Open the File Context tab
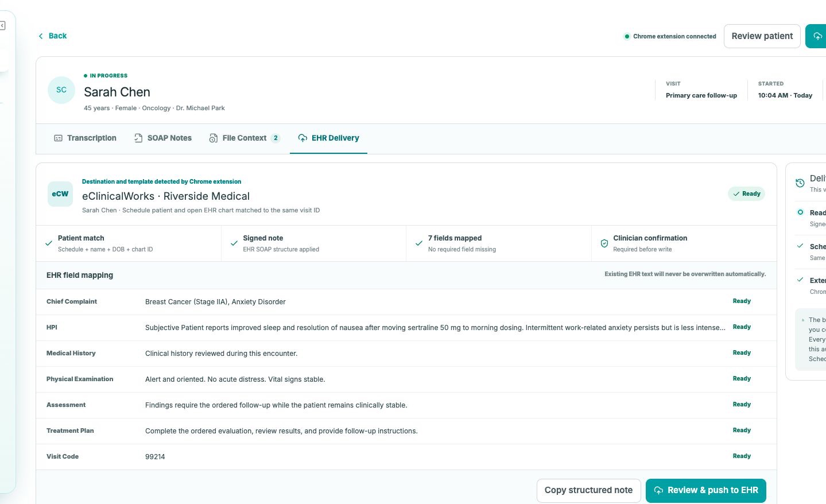 pyautogui.click(x=245, y=138)
